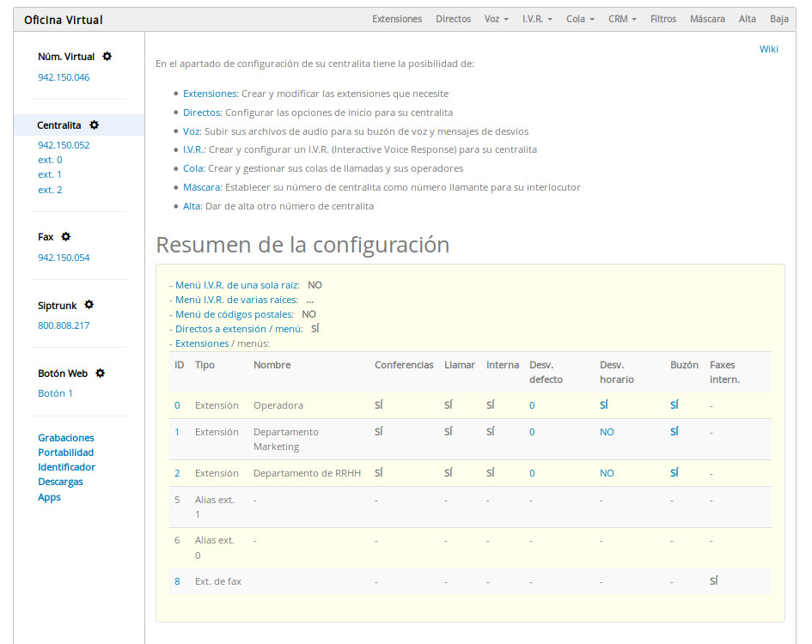Open the Siptrunk gear settings icon
Screen dimensions: 812x644
tap(89, 305)
